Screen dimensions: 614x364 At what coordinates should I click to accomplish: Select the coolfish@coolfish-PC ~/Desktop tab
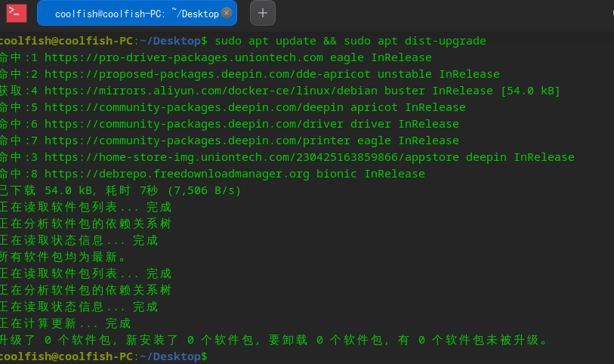[x=137, y=13]
